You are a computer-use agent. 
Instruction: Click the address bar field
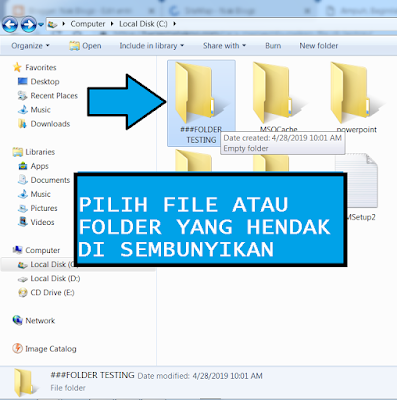(x=221, y=24)
